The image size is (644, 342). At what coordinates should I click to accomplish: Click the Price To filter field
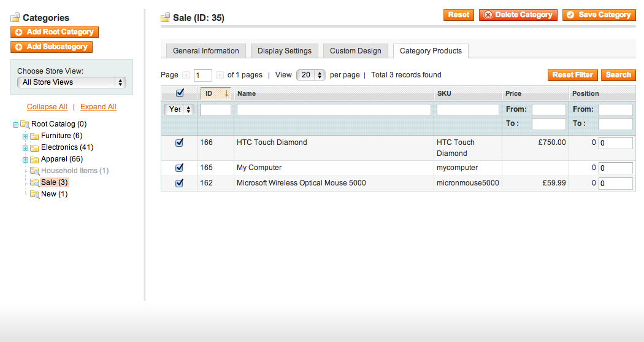tap(549, 124)
